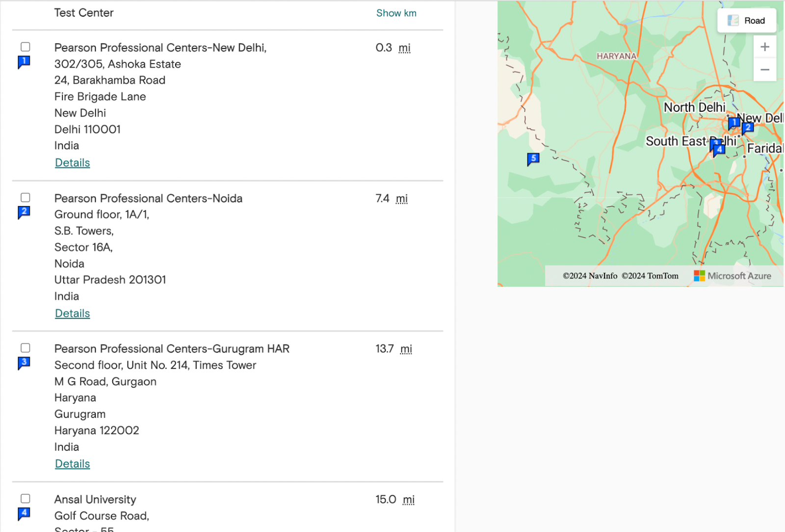785x532 pixels.
Task: Click the 7.4 mi distance abbreviation
Action: pyautogui.click(x=402, y=199)
